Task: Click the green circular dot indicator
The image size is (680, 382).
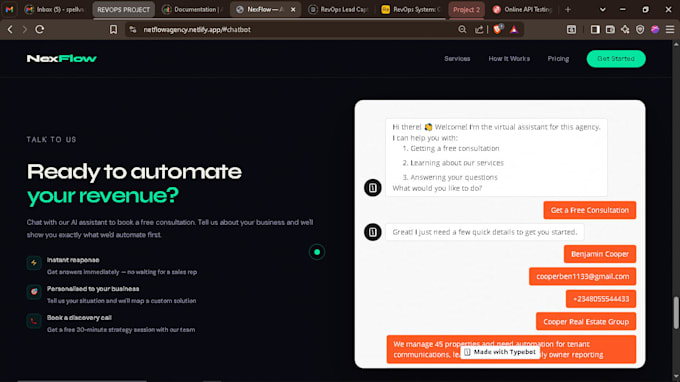Action: click(317, 252)
